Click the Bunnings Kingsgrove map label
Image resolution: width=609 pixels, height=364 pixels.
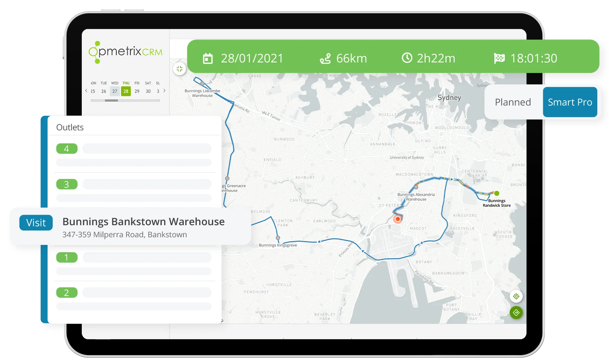pos(278,245)
